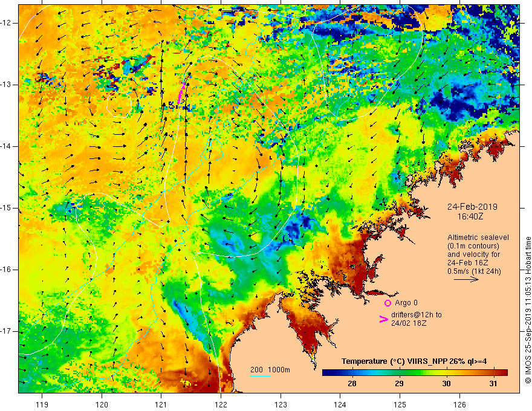Click the longitude label 125

coord(400,404)
